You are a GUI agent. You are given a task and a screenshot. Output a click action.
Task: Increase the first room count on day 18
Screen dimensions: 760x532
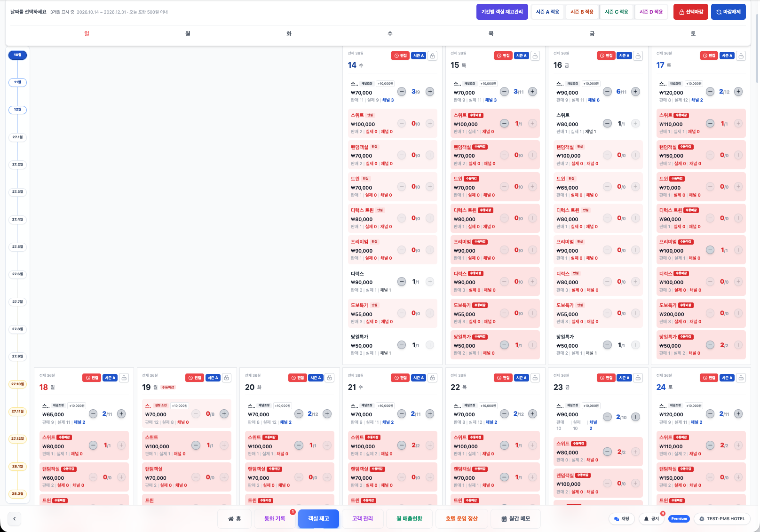pos(121,414)
